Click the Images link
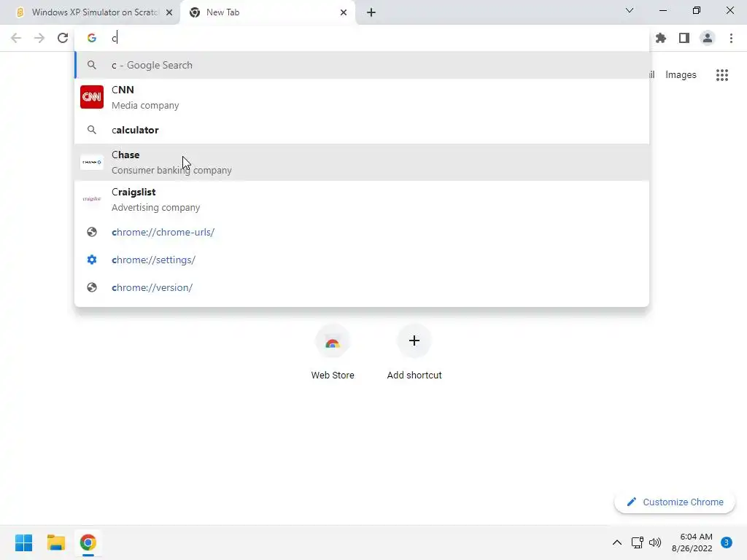 pos(681,75)
